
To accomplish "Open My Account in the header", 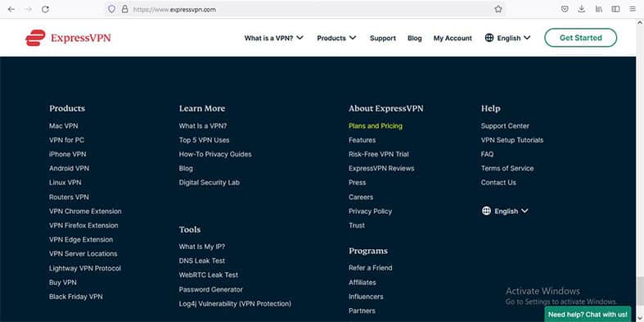I will [453, 38].
